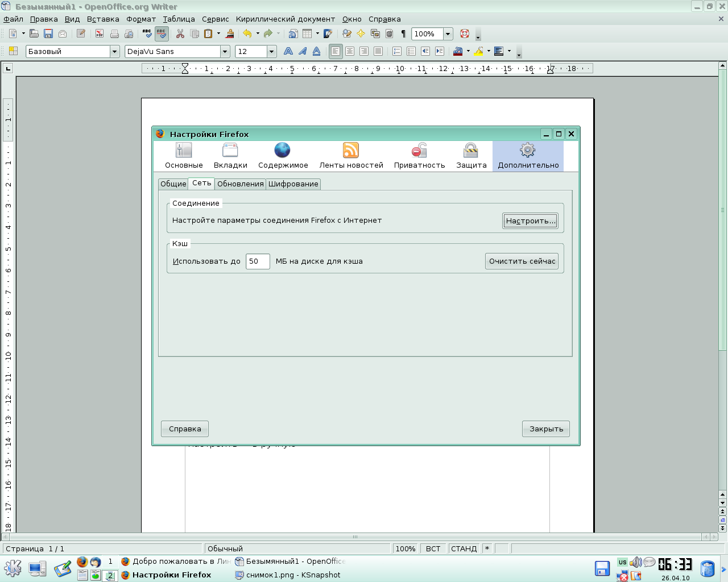Open the Кириллический документ menu

pos(286,19)
